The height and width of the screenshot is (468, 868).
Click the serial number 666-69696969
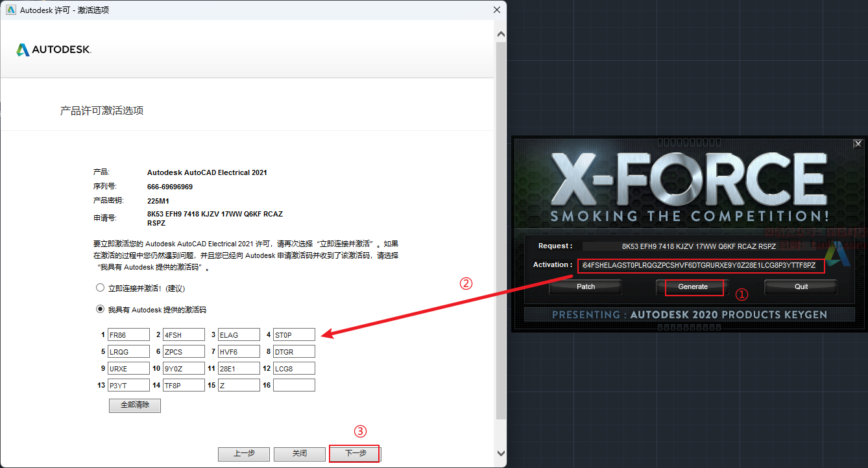click(x=170, y=187)
